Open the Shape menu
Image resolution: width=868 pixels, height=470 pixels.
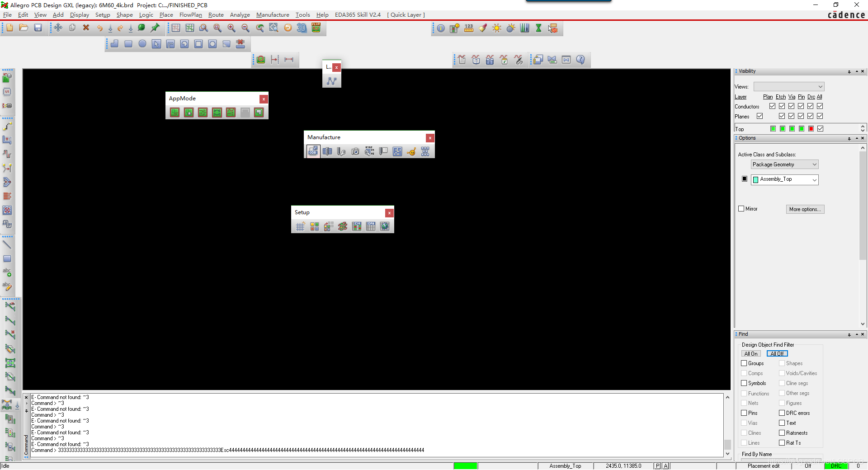tap(124, 15)
